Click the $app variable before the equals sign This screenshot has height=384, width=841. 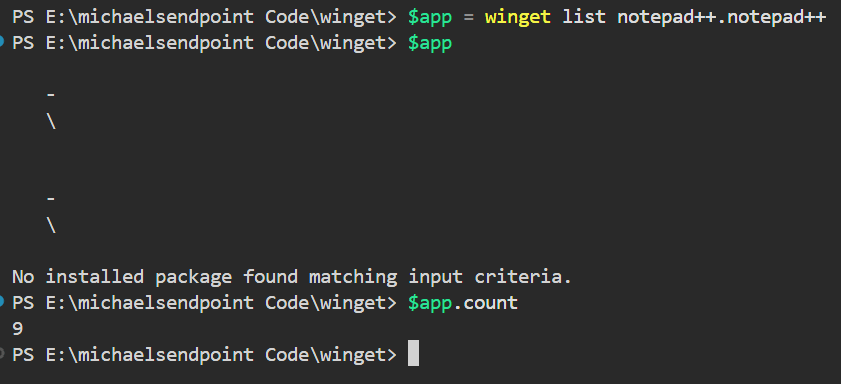pos(430,17)
